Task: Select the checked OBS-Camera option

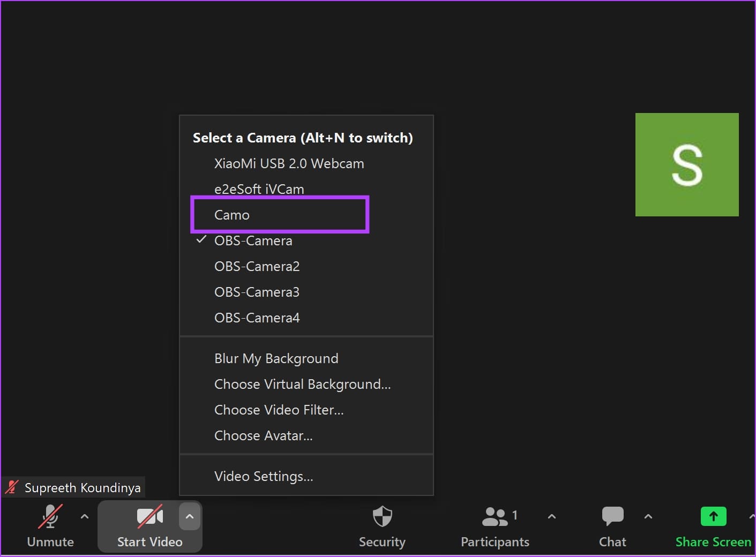Action: (306, 240)
